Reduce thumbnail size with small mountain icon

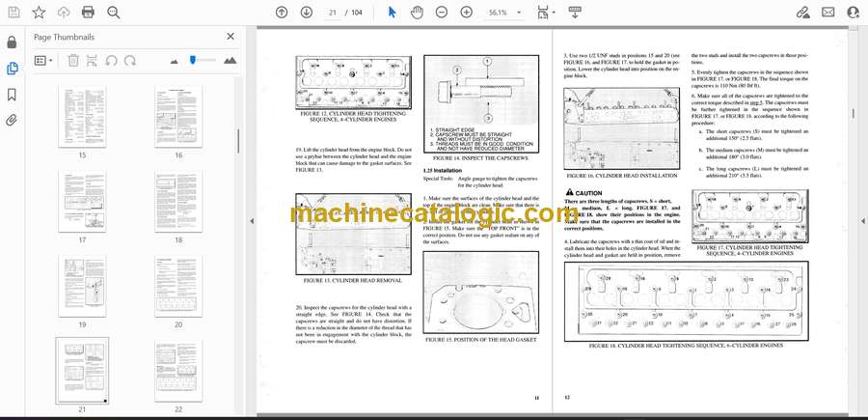(175, 61)
